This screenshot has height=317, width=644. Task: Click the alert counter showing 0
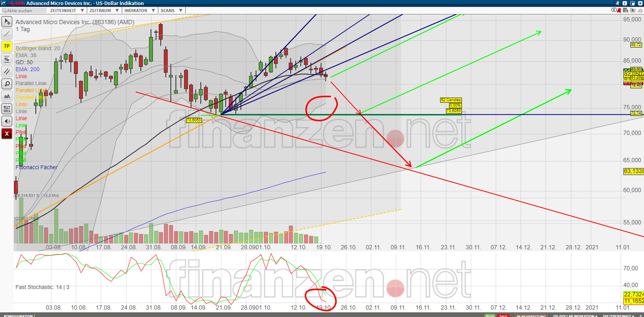click(614, 10)
